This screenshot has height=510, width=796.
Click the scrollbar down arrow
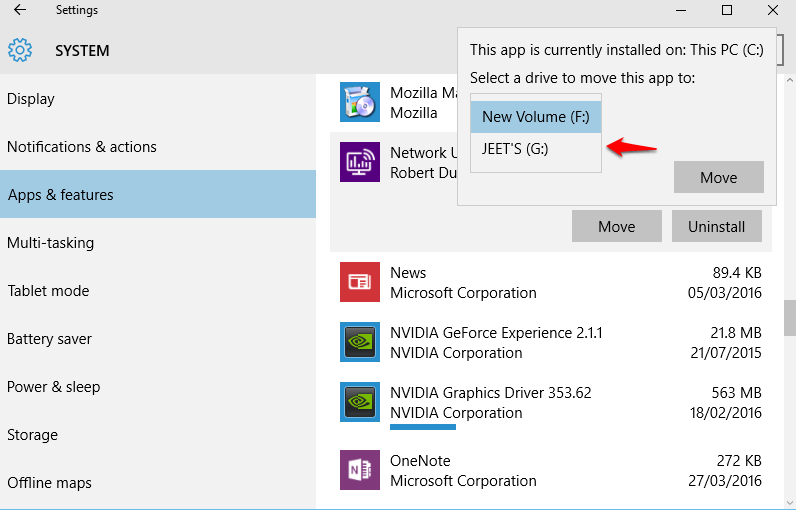pos(789,502)
